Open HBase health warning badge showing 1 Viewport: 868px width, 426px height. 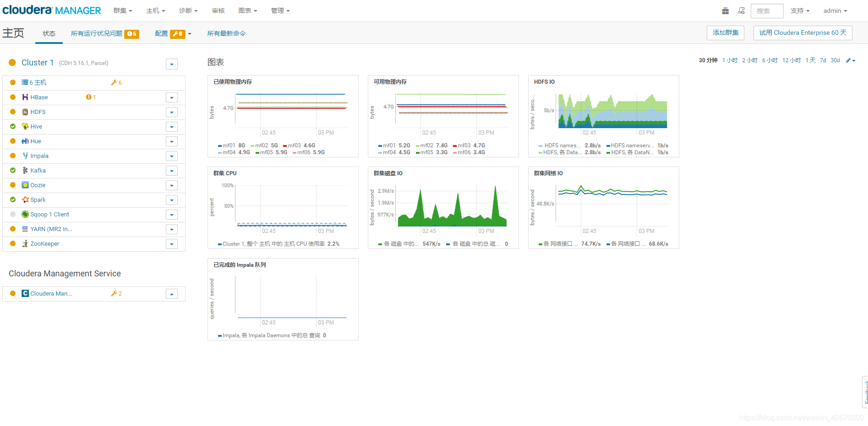(x=91, y=97)
